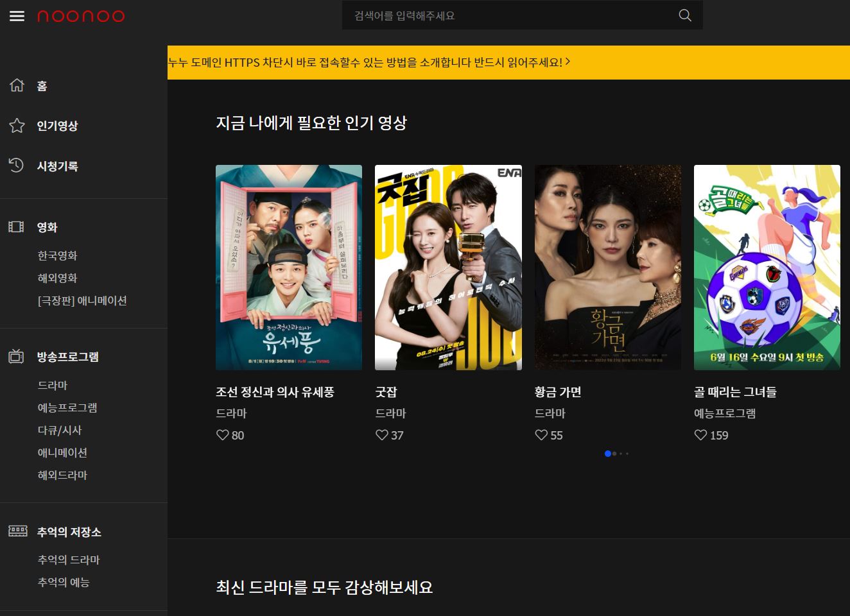Open the 골 때리는 그녀들 poster thumbnail
This screenshot has height=616, width=850.
point(767,268)
